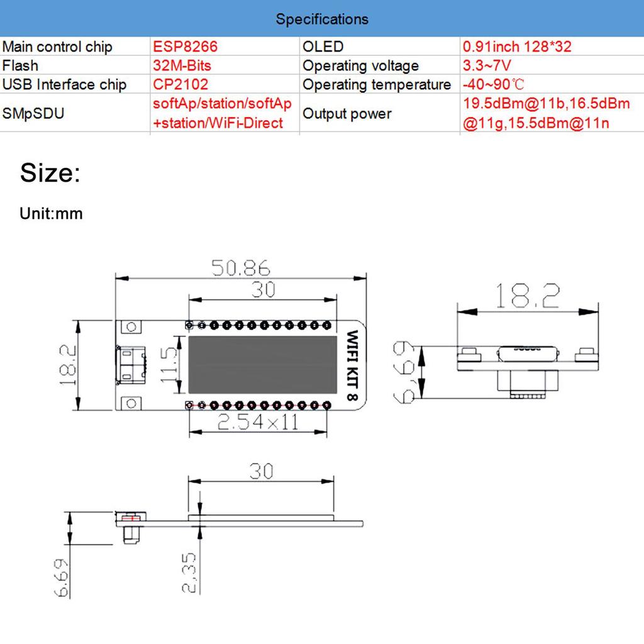Select the Output power label

pos(347,114)
